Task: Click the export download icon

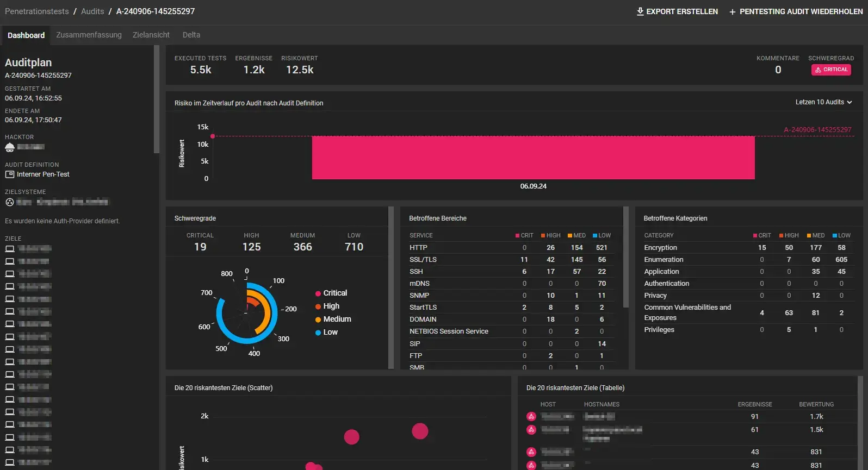Action: coord(640,11)
